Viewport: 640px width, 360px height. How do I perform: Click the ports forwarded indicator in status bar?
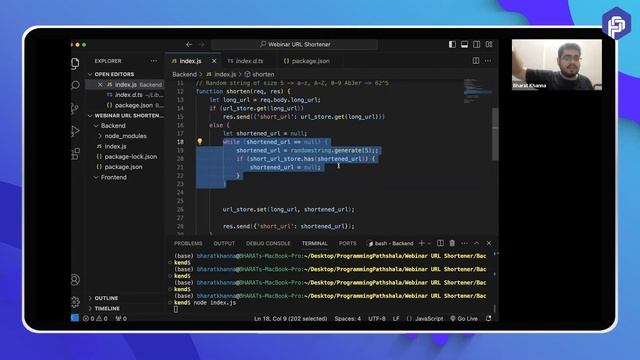[121, 318]
